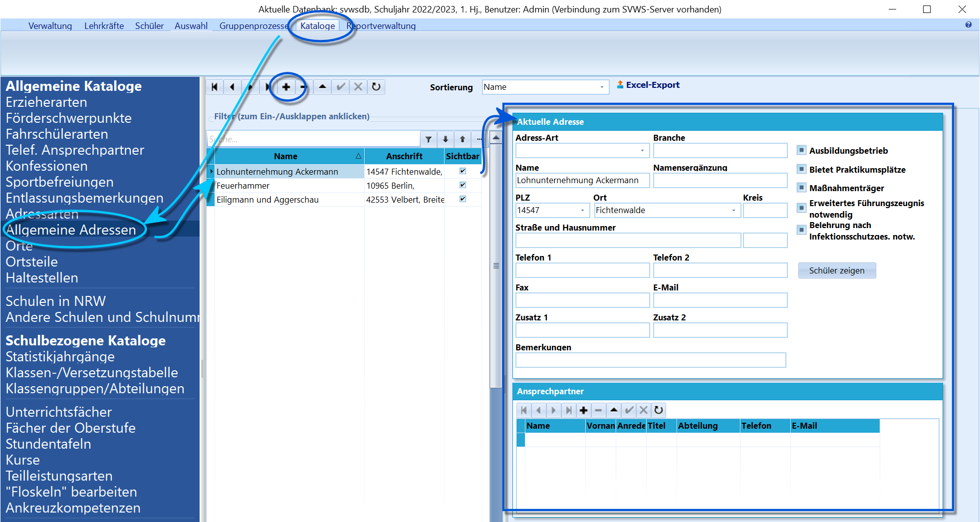Open the Ort dropdown list
This screenshot has width=980, height=522.
pyautogui.click(x=734, y=210)
